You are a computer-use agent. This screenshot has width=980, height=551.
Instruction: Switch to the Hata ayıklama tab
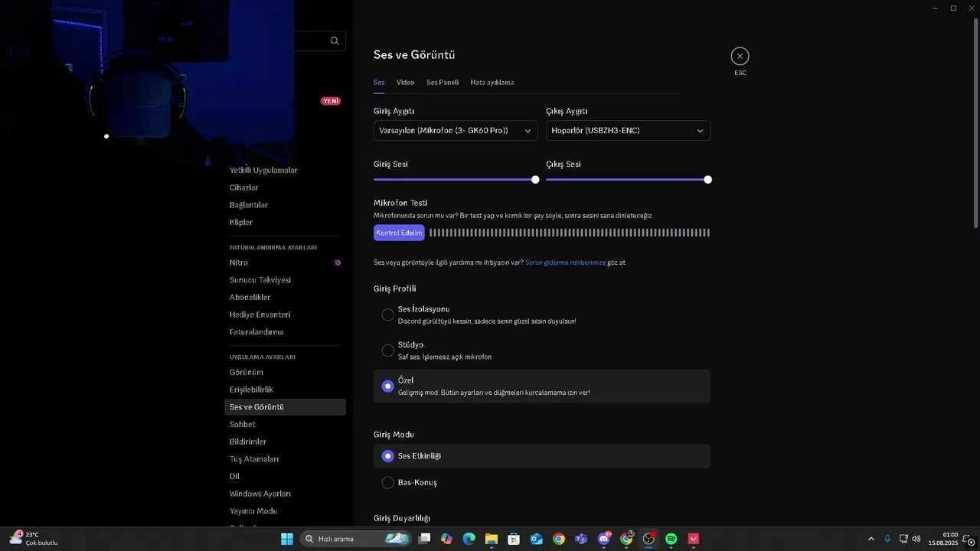click(492, 82)
